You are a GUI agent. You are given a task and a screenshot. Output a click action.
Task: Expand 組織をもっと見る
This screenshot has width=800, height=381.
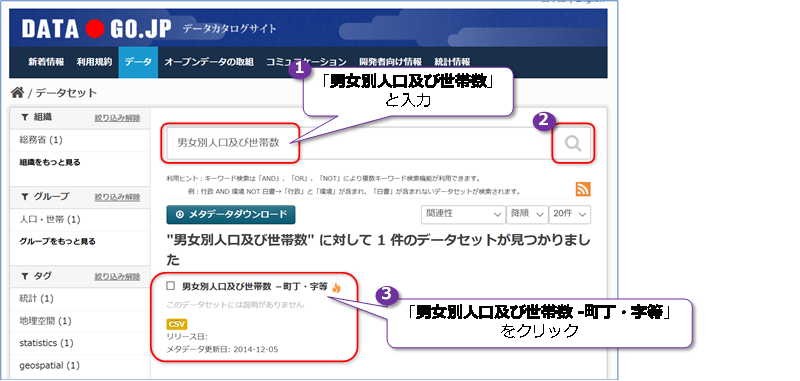pyautogui.click(x=49, y=163)
